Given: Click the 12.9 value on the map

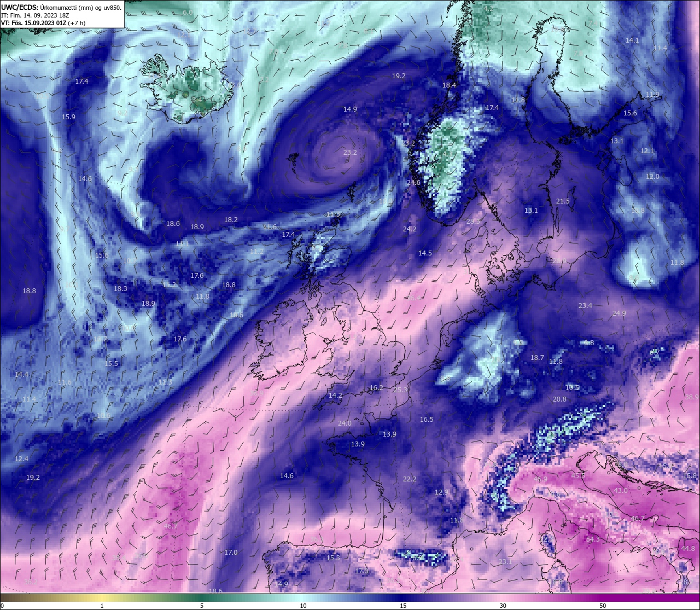Looking at the screenshot, I should pos(441,492).
